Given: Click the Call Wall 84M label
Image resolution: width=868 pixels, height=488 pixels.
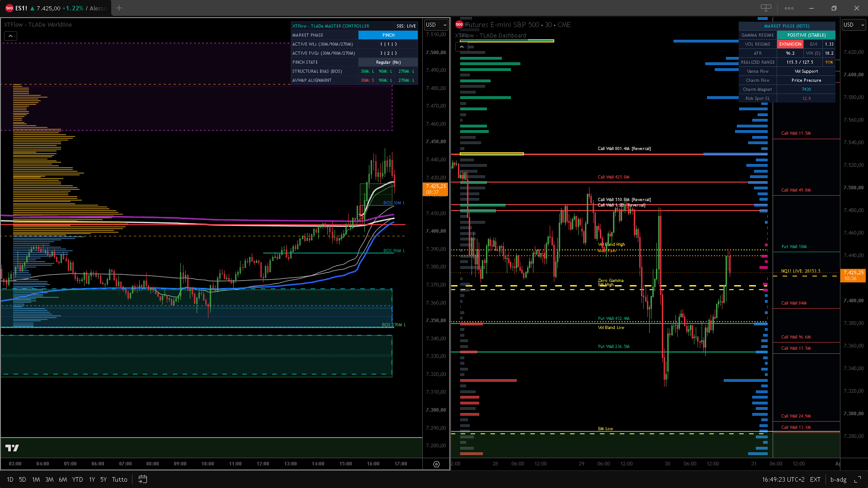Looking at the screenshot, I should click(794, 303).
